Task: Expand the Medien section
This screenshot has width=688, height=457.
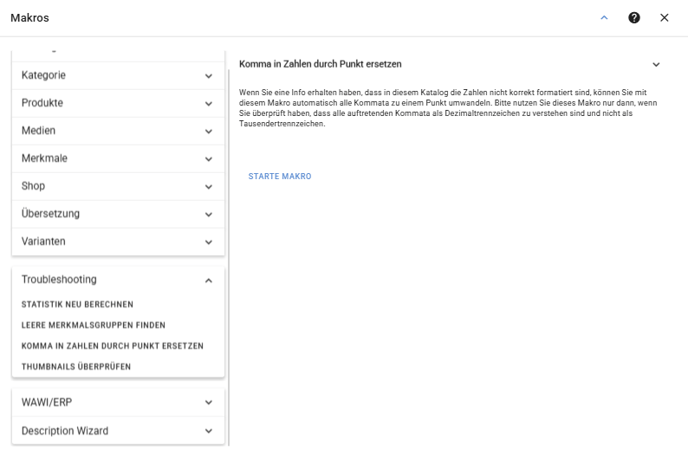Action: pos(118,131)
